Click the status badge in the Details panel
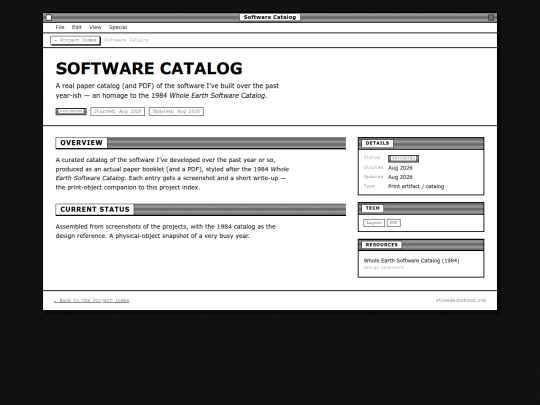 point(403,158)
